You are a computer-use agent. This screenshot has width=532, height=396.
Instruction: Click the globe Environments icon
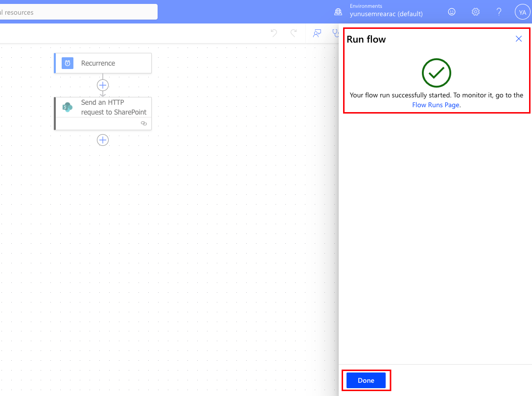(338, 12)
